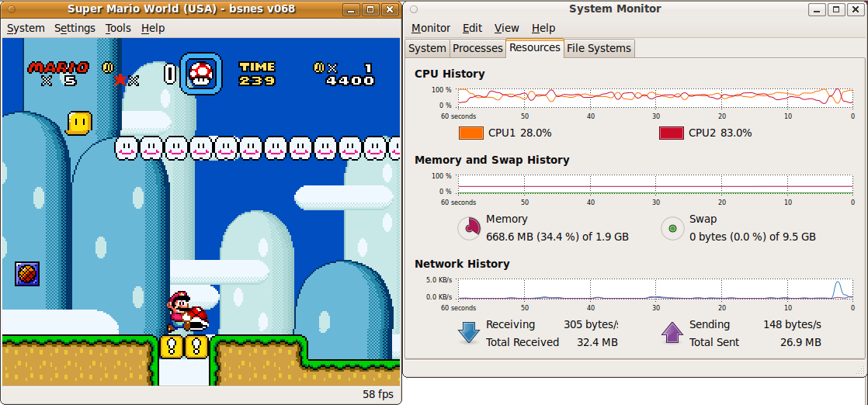
Task: Change the CPU2 red color swatch
Action: click(671, 133)
